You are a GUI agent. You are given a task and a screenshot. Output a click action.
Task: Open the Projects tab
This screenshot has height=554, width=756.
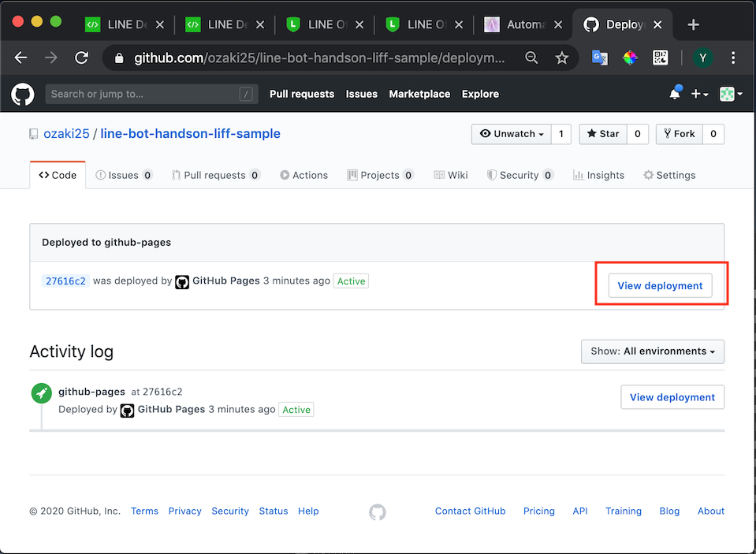point(381,175)
